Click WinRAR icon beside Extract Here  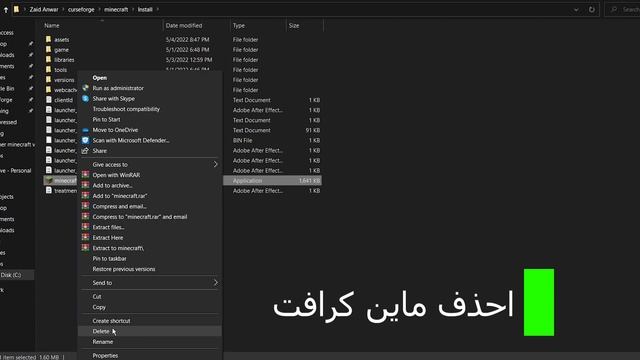[x=85, y=238]
